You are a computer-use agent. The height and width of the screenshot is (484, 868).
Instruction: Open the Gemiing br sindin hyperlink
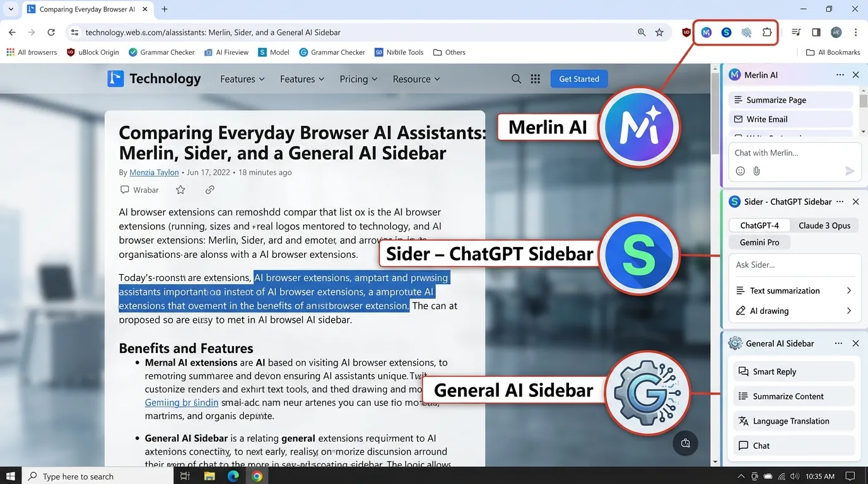tap(182, 403)
